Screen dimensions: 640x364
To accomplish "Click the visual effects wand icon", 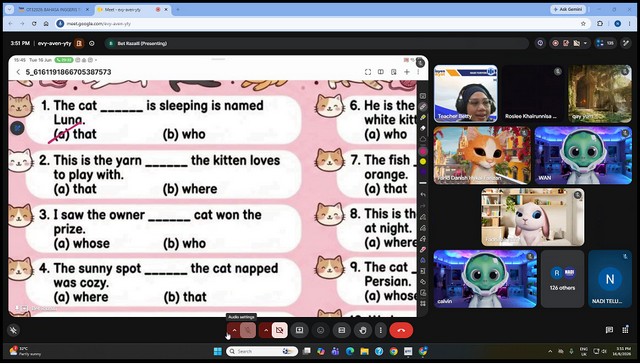I will pyautogui.click(x=625, y=43).
